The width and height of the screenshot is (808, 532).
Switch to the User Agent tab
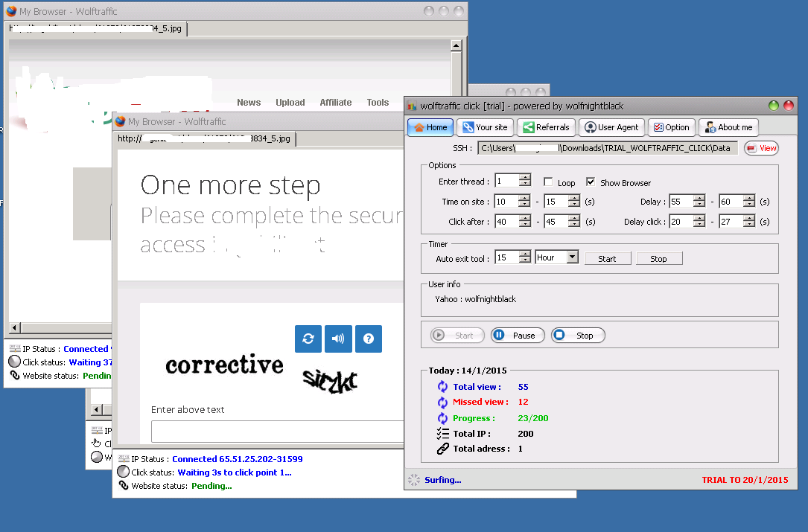pyautogui.click(x=611, y=127)
